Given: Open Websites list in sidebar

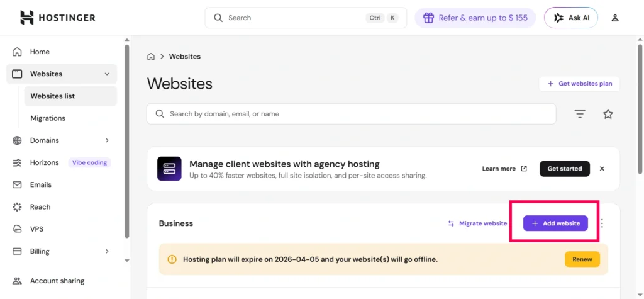Looking at the screenshot, I should tap(53, 96).
